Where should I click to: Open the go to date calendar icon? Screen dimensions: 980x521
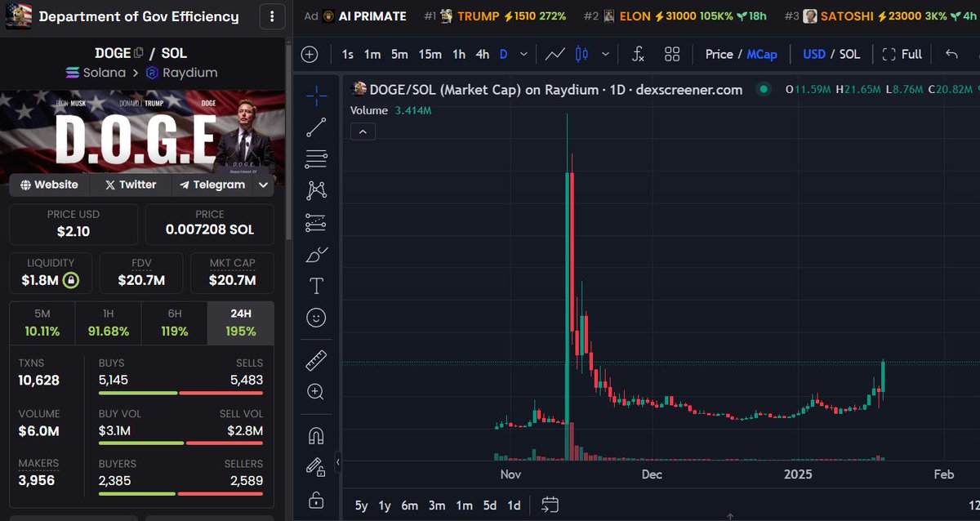click(550, 505)
